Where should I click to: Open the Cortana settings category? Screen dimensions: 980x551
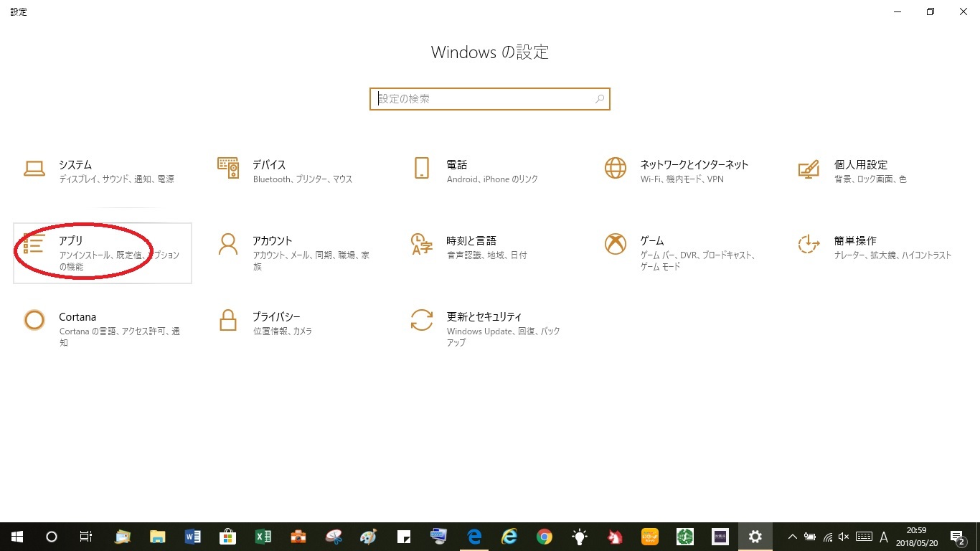pyautogui.click(x=103, y=329)
